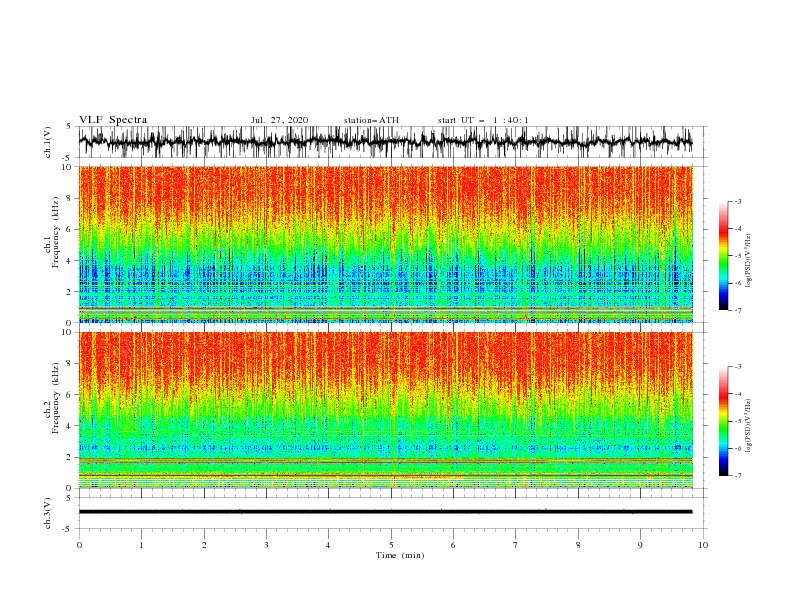792x612 pixels.
Task: Click time axis tick label "9"
Action: click(x=640, y=545)
